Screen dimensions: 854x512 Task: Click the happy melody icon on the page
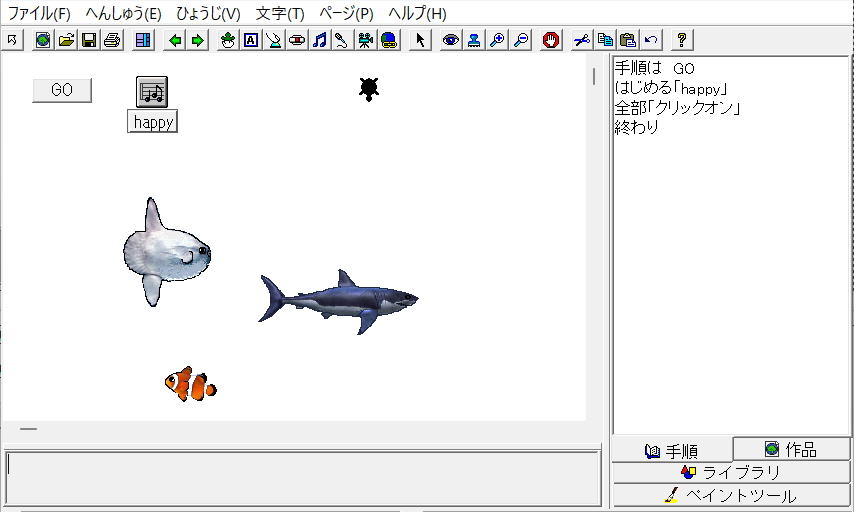152,92
